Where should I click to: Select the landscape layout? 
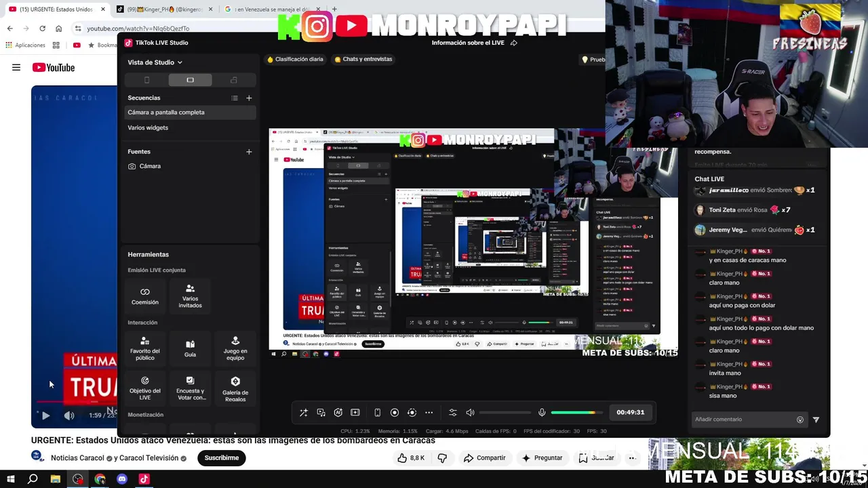[x=190, y=80]
